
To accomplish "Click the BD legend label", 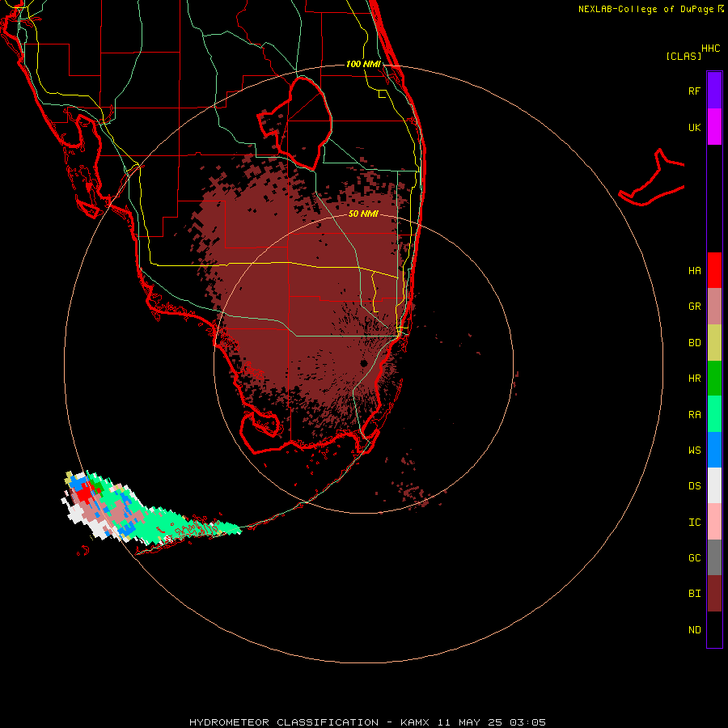I will point(694,343).
